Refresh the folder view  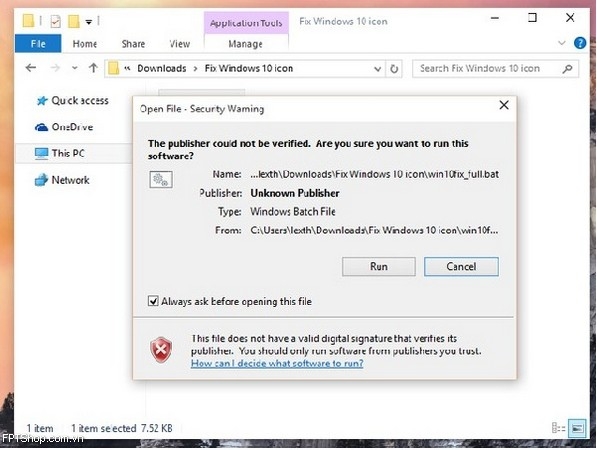(x=394, y=69)
